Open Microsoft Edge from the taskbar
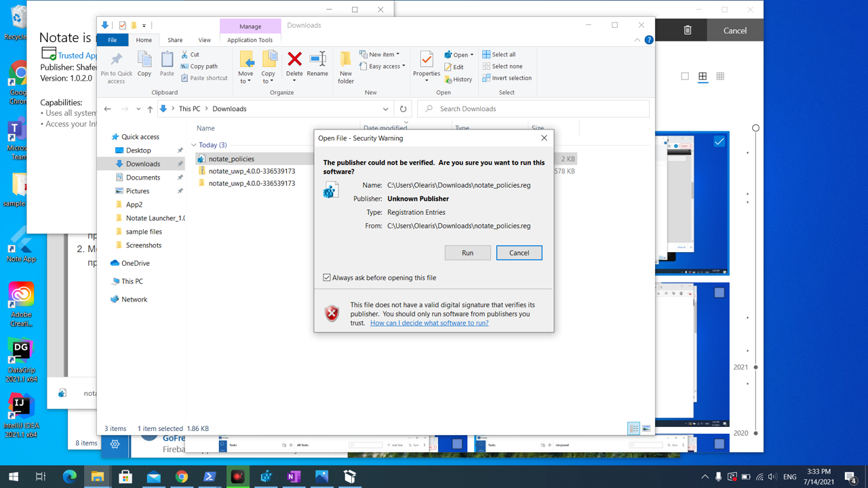 [x=69, y=477]
